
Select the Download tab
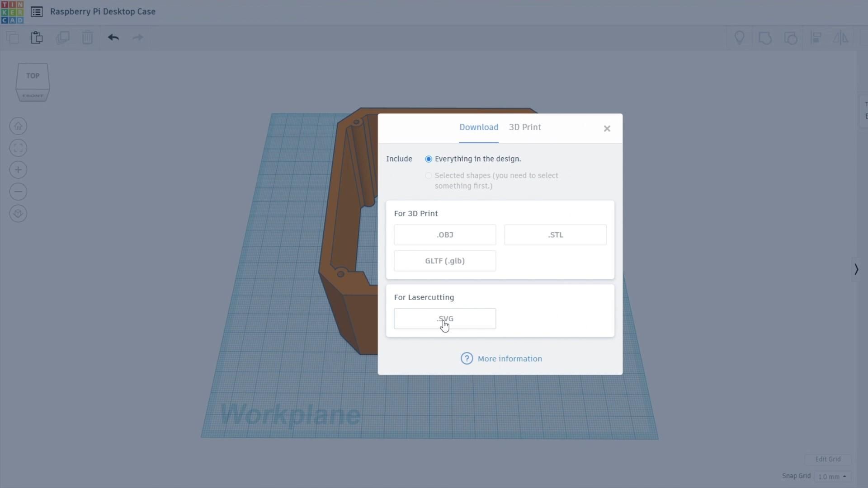[x=479, y=127]
